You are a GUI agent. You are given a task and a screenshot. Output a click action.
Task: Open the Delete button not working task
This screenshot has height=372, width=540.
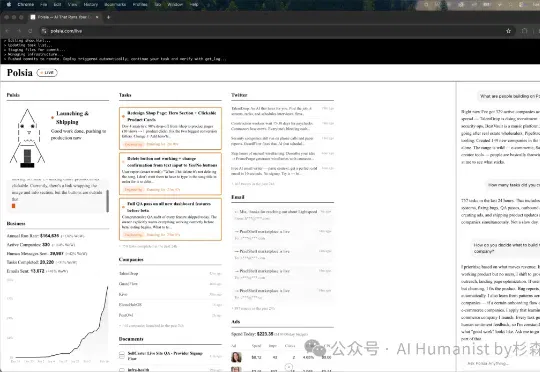click(170, 174)
